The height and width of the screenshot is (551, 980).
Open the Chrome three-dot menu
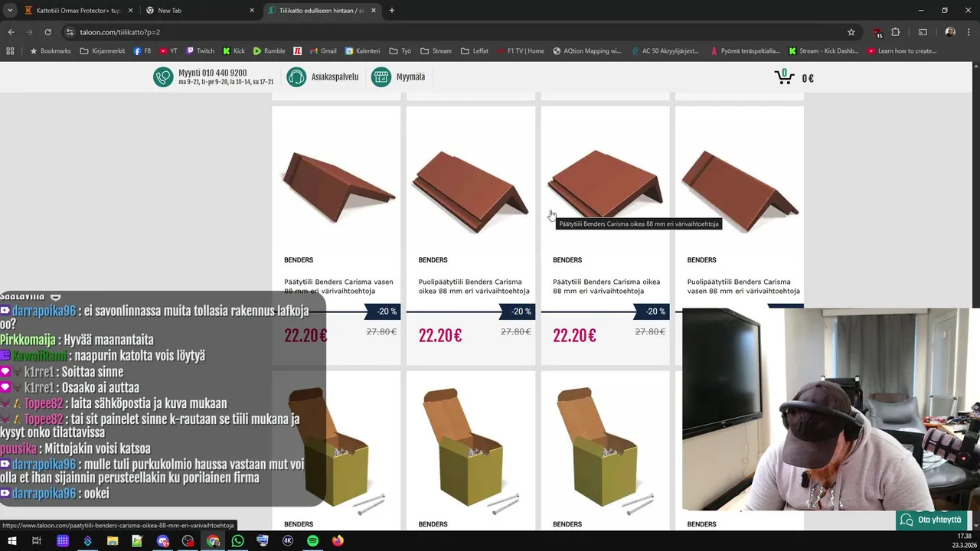point(969,32)
